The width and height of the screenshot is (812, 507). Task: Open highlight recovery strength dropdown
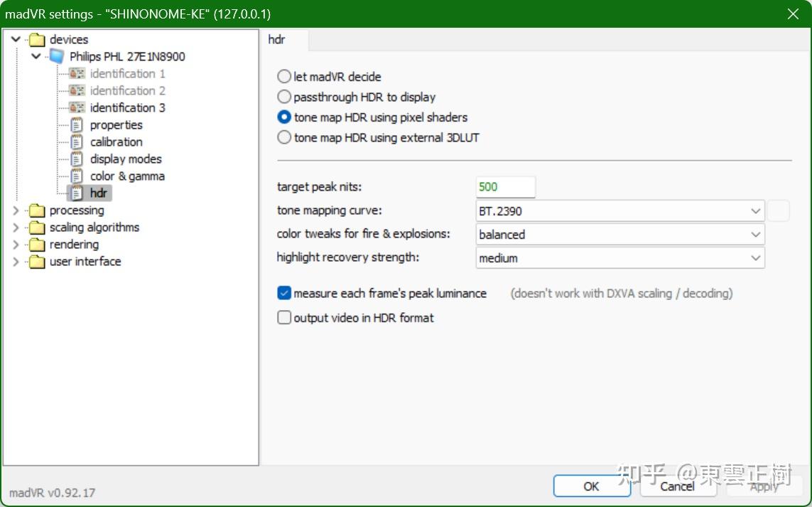tap(620, 258)
